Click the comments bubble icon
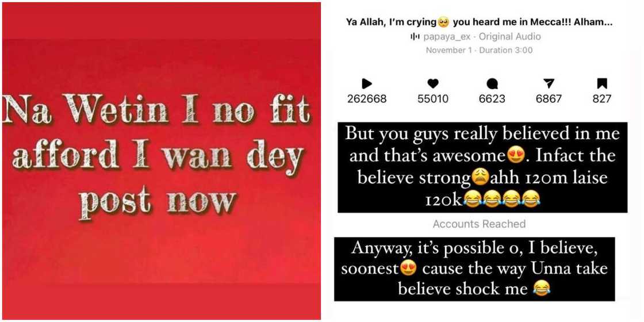This screenshot has height=322, width=644. click(492, 84)
